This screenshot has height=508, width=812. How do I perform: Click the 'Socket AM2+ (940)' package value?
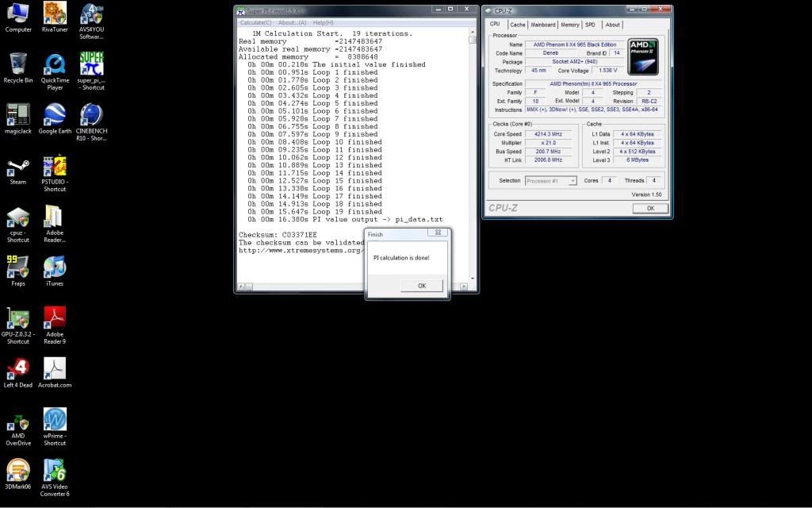(574, 62)
